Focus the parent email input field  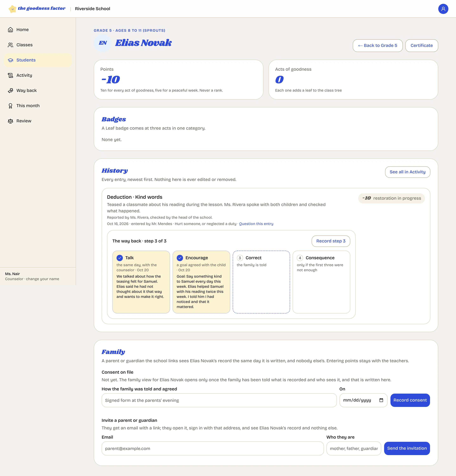point(212,448)
